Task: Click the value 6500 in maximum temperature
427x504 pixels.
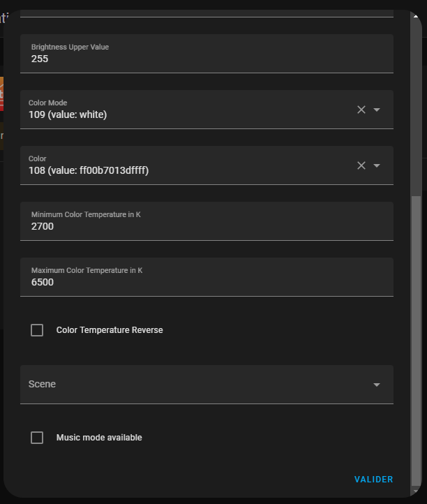Action: [x=43, y=282]
